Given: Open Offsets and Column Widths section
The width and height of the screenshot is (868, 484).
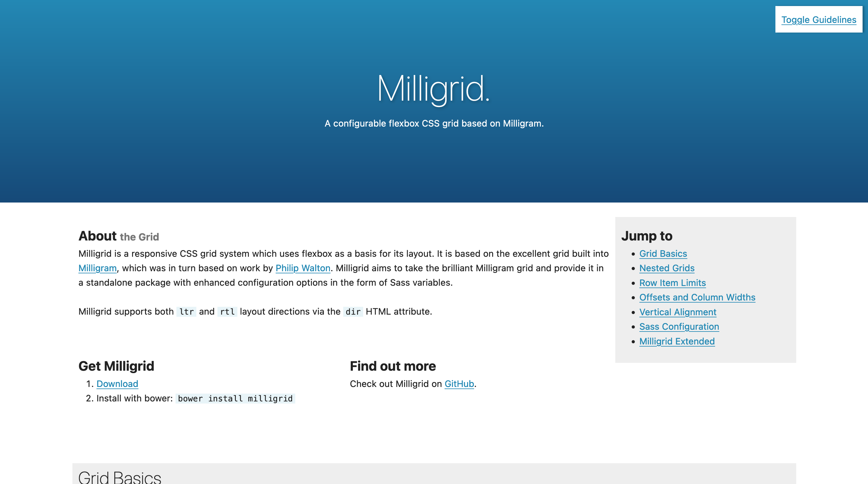Looking at the screenshot, I should tap(697, 297).
